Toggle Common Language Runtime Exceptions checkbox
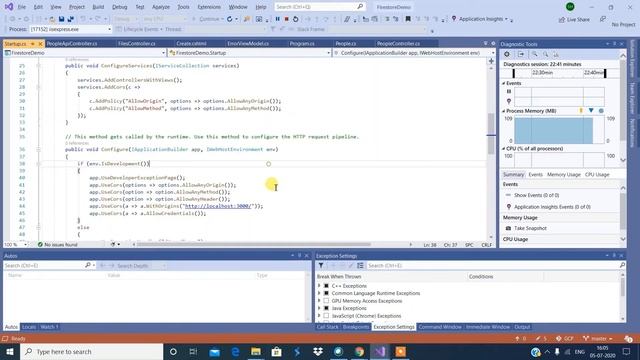Image resolution: width=640 pixels, height=360 pixels. coord(326,293)
